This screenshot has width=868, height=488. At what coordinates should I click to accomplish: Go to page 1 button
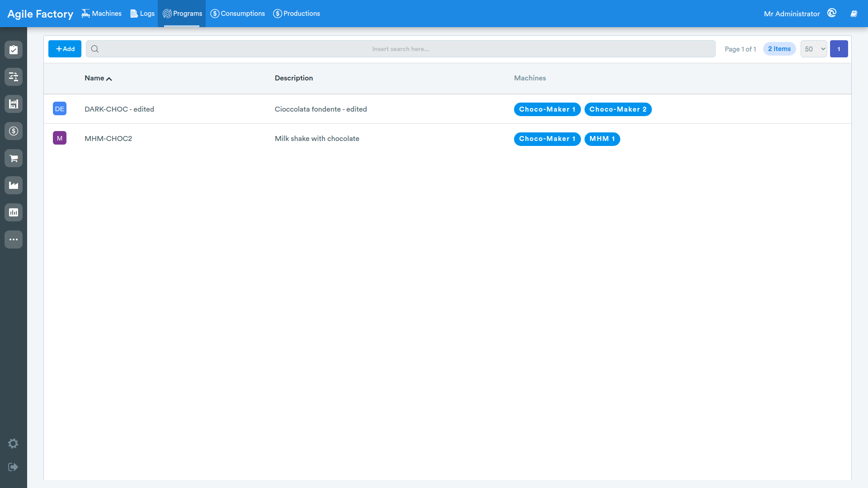[x=839, y=49]
